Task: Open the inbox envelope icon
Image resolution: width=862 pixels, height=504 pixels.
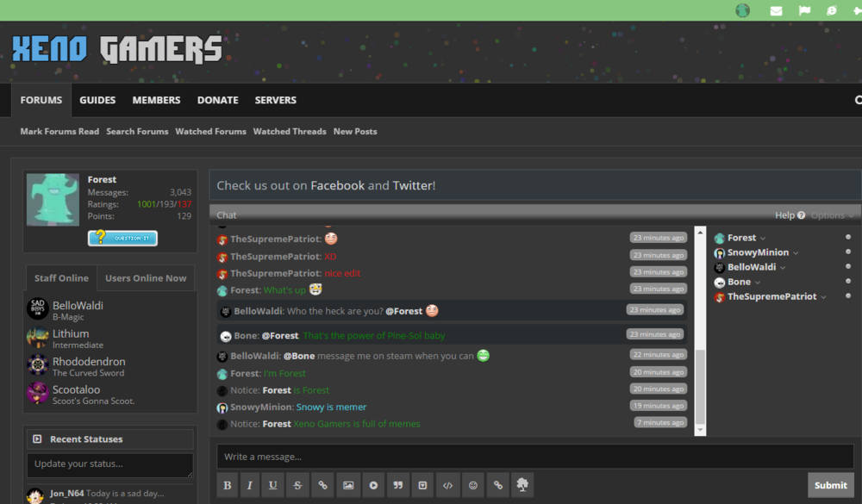Action: [776, 10]
